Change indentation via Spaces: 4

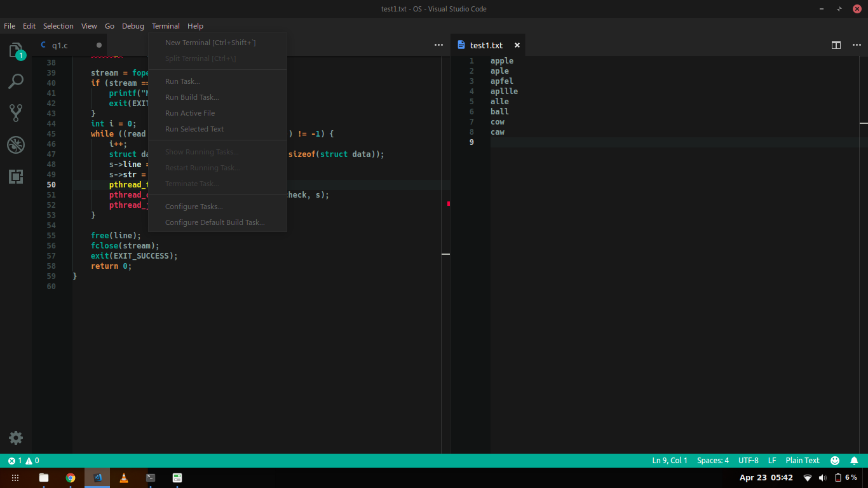coord(713,461)
